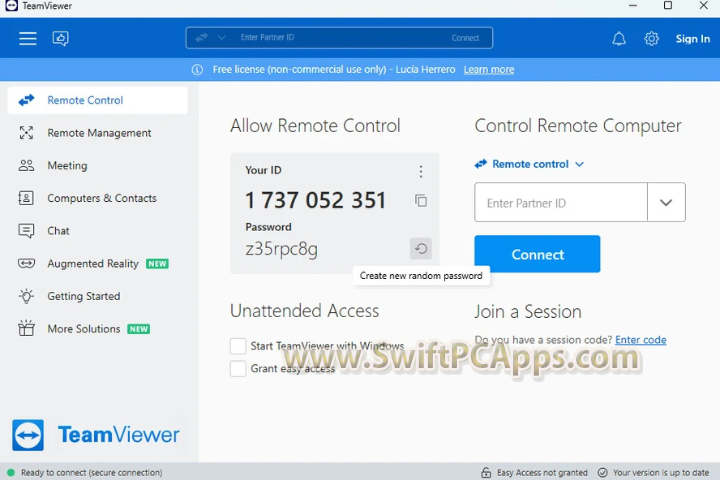Maximize the TeamViewer window
Screen dimensions: 720x480
[668, 6]
